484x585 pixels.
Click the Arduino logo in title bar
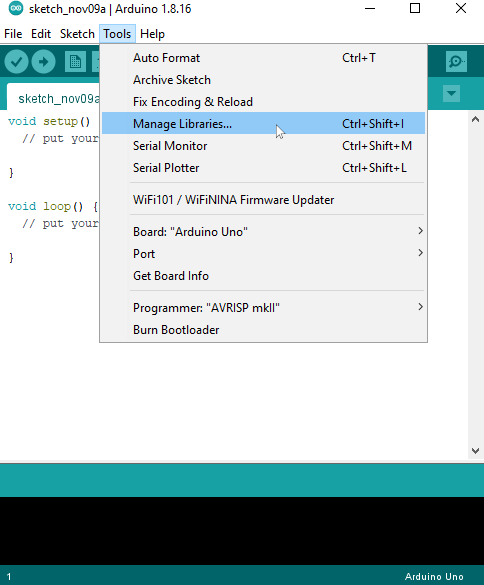point(16,8)
